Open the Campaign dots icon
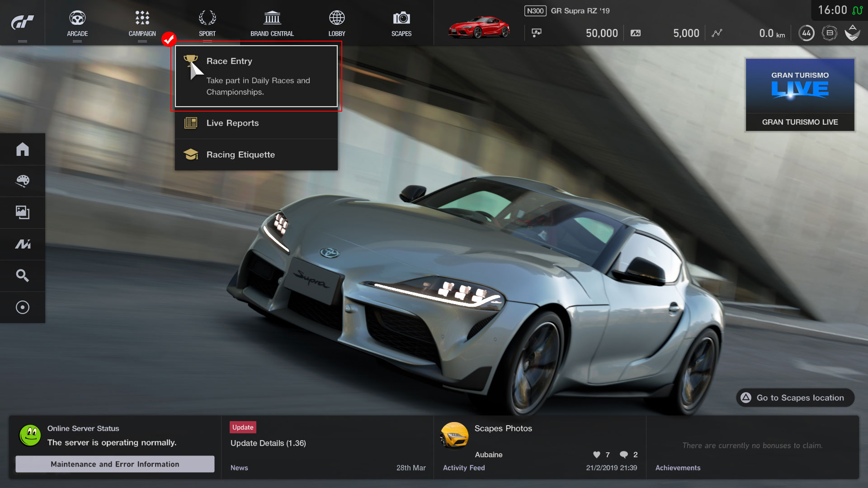 pyautogui.click(x=142, y=18)
